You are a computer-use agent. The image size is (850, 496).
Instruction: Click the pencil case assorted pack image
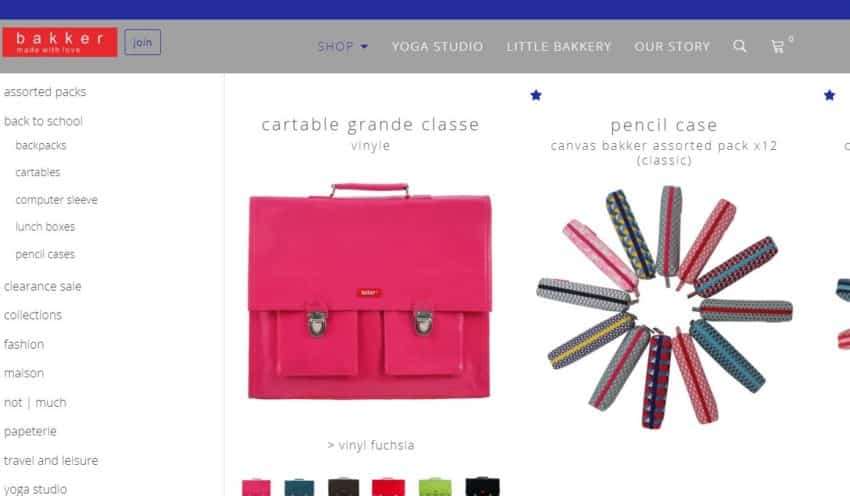[665, 307]
